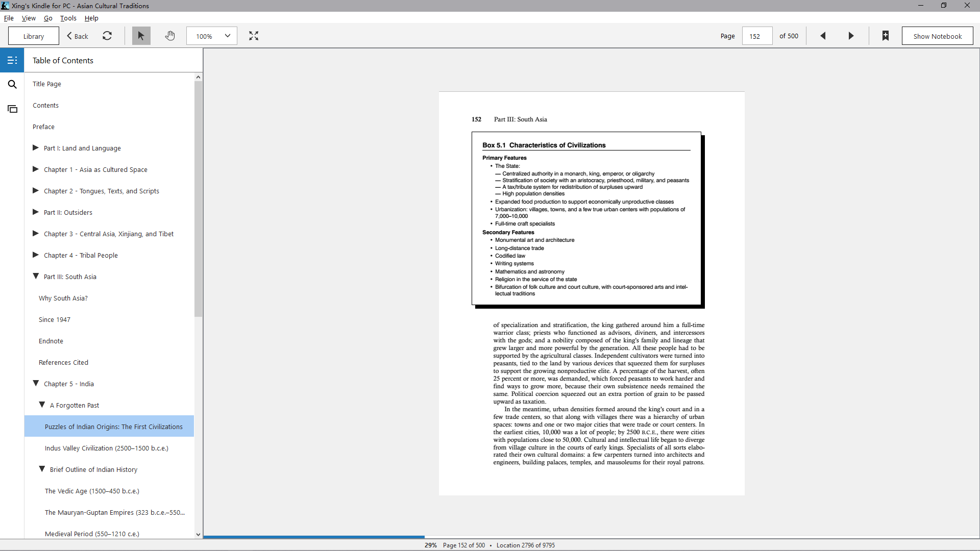
Task: Open the File menu
Action: click(9, 18)
